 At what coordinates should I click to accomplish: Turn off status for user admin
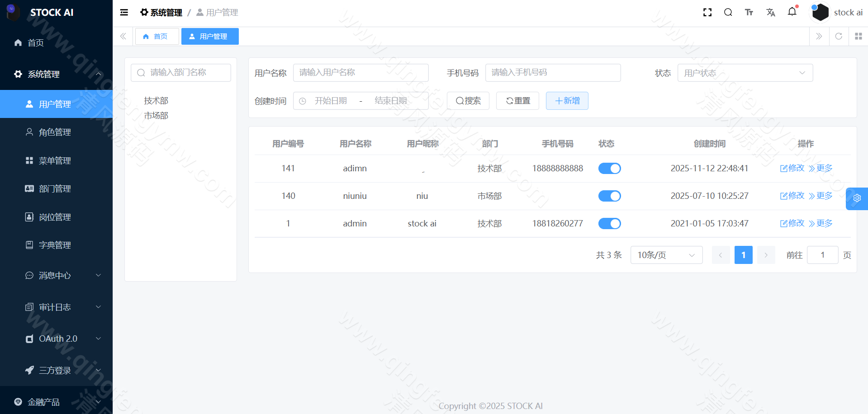(x=609, y=223)
